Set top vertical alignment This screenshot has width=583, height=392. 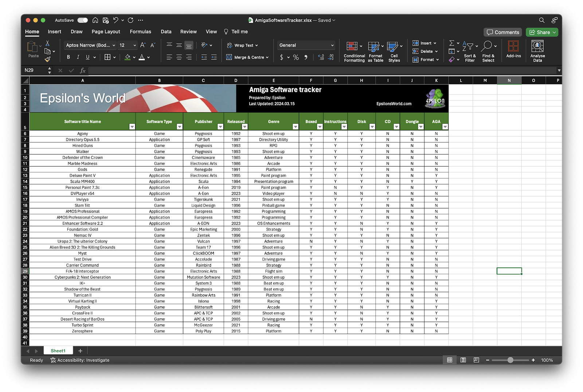[169, 45]
